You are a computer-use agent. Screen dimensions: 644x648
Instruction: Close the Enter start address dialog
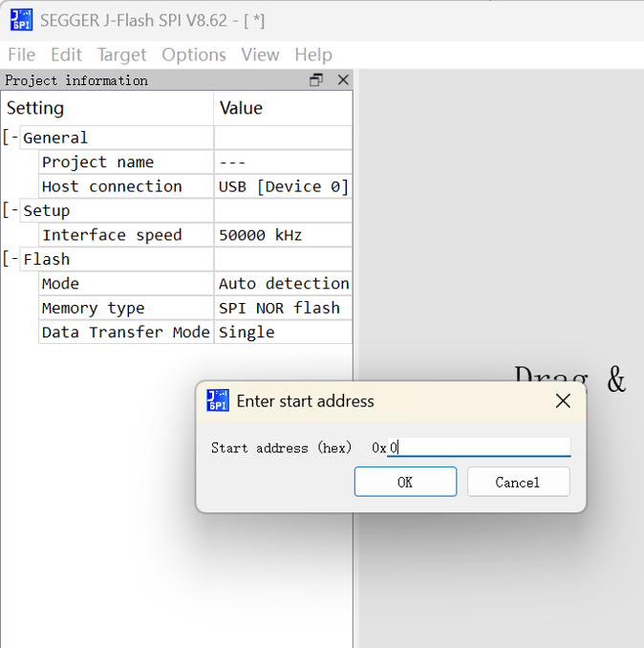coord(563,401)
